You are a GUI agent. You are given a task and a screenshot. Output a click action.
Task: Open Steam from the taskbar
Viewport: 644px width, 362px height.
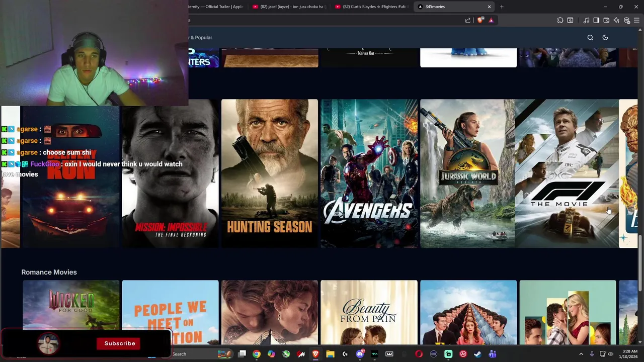(477, 354)
